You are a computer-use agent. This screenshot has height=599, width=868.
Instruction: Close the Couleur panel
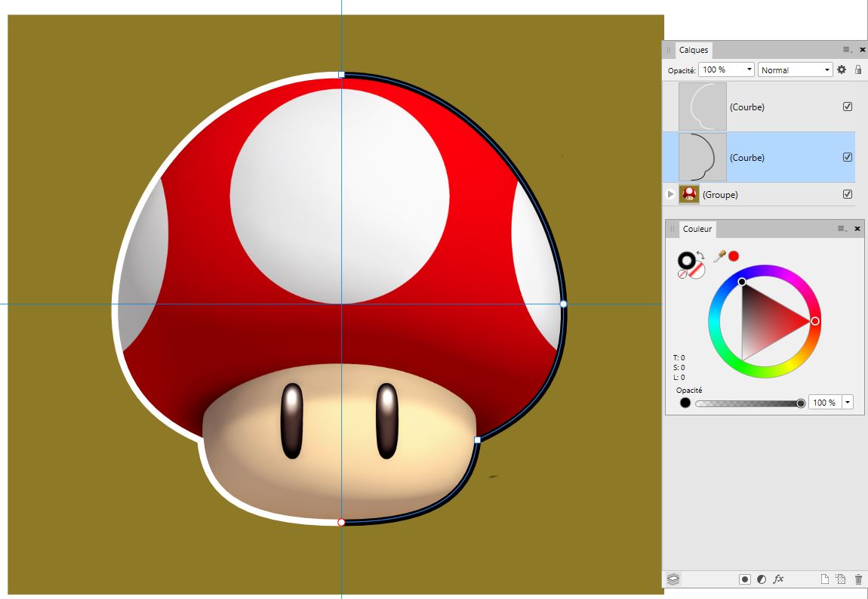[857, 228]
